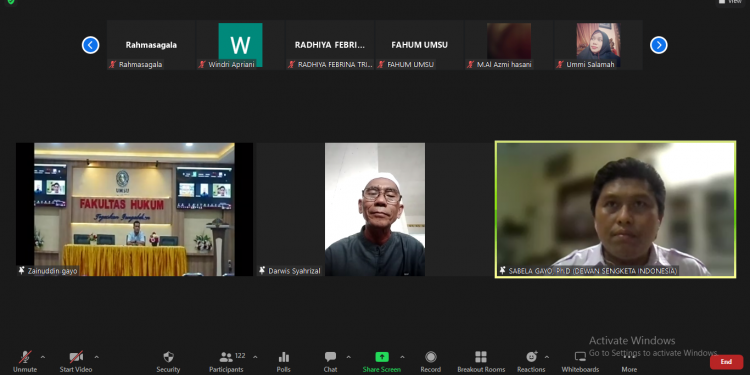The height and width of the screenshot is (375, 750).
Task: Click muted mic icon on RADHIYA FEBRINA
Action: (x=292, y=64)
